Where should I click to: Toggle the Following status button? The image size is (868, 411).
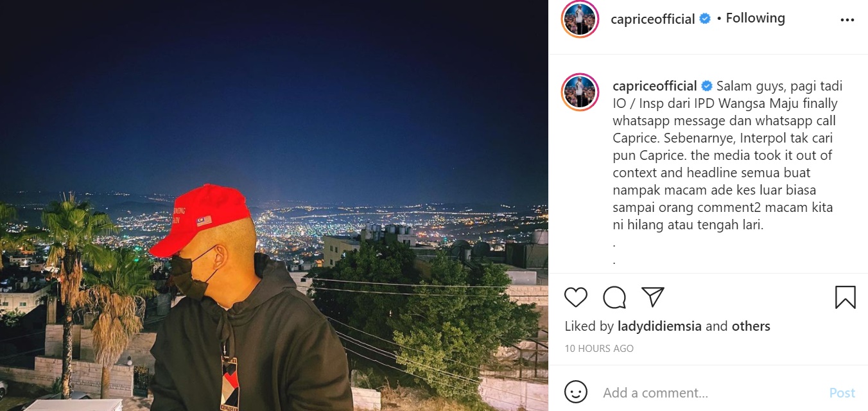tap(755, 19)
